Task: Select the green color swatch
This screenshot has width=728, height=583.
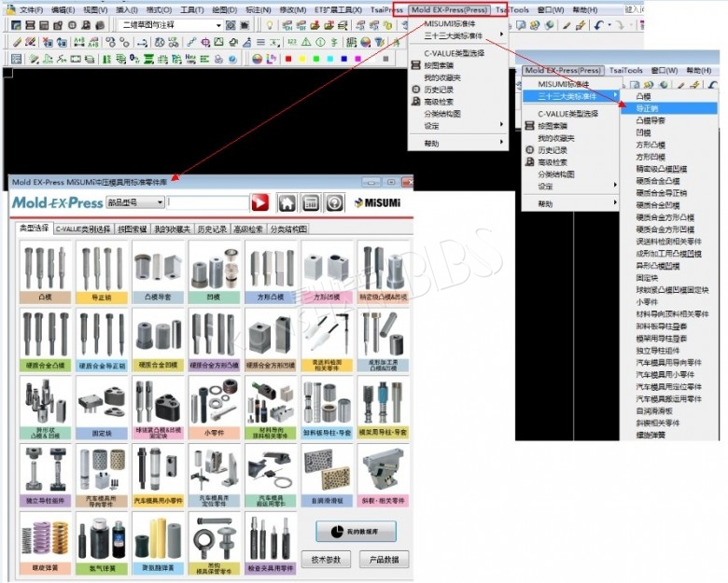Action: pos(316,59)
